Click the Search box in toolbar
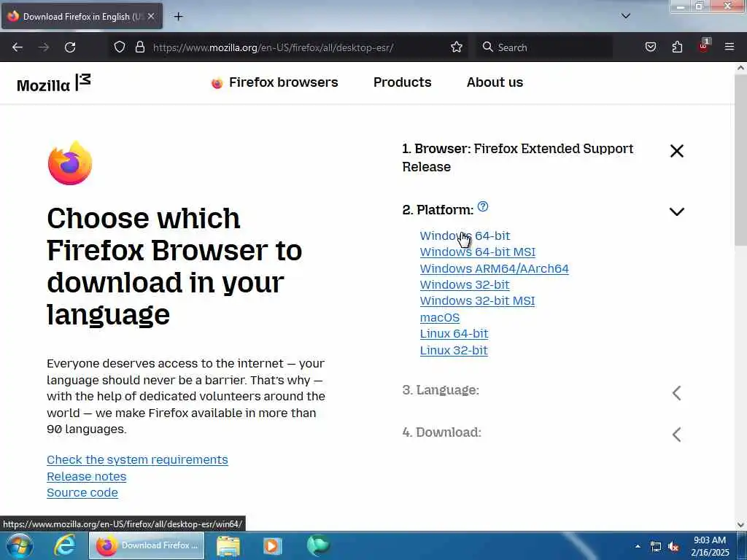747x560 pixels. click(544, 47)
